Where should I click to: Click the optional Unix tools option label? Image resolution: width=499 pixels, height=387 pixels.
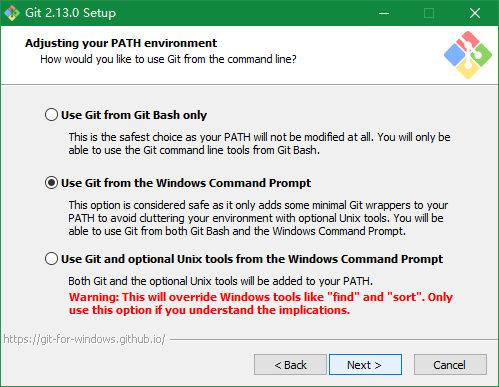click(252, 259)
